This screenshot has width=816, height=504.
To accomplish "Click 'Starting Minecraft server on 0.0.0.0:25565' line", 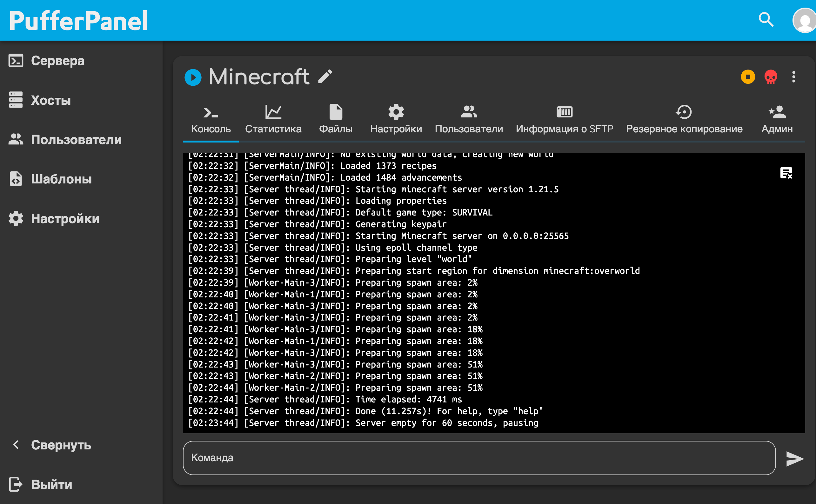I will click(378, 236).
